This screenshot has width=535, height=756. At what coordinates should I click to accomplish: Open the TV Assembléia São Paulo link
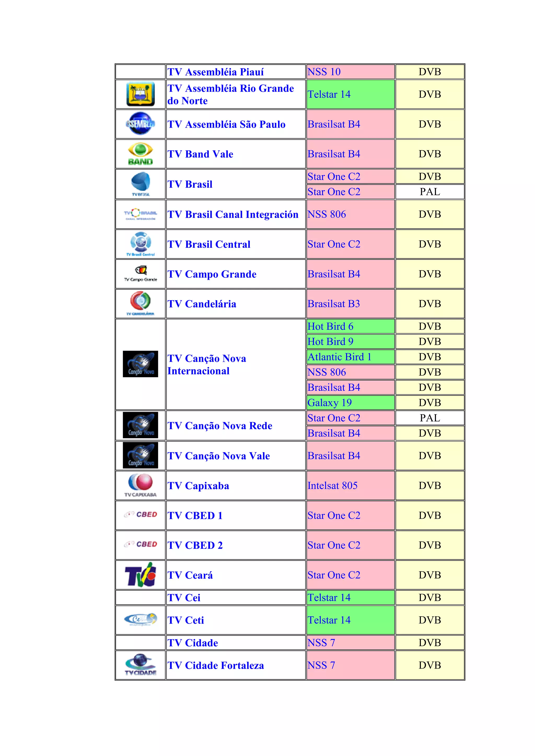click(x=227, y=124)
